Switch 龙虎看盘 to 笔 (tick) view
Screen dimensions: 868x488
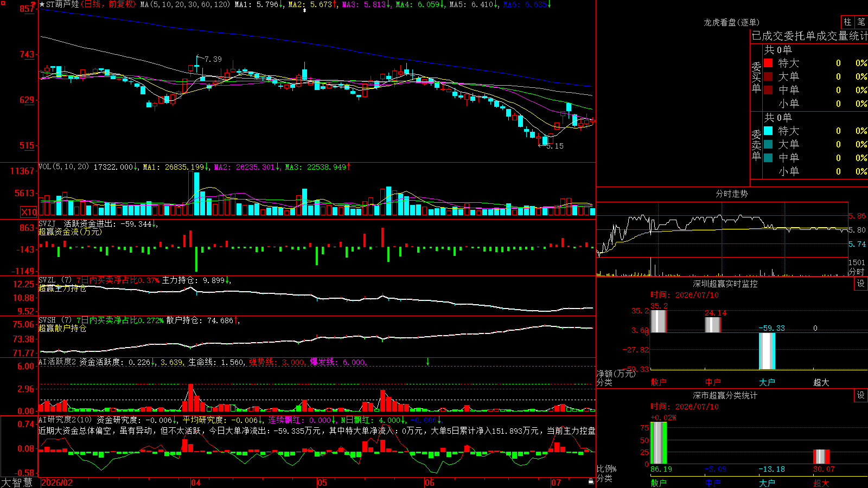(861, 22)
